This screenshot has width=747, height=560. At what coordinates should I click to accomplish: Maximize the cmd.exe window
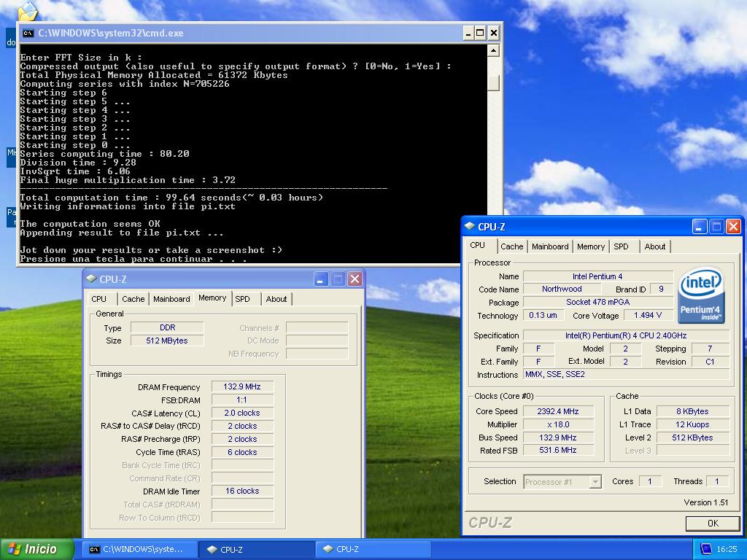tap(480, 33)
